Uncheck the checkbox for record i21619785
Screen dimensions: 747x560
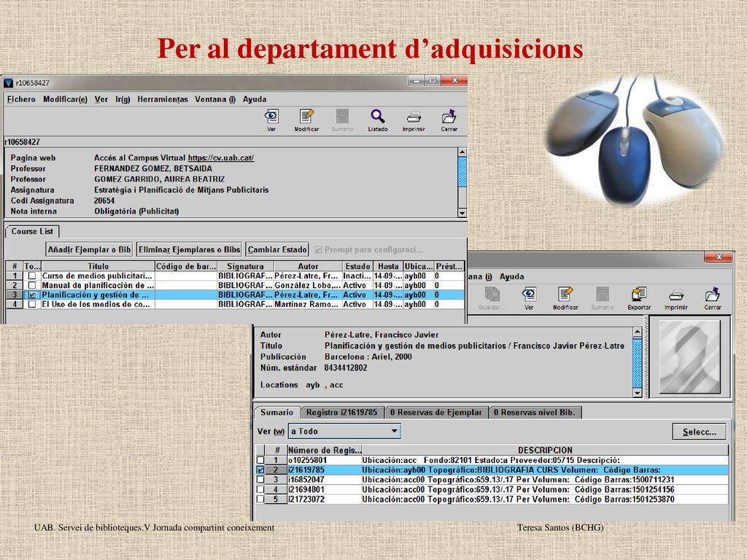pyautogui.click(x=260, y=470)
